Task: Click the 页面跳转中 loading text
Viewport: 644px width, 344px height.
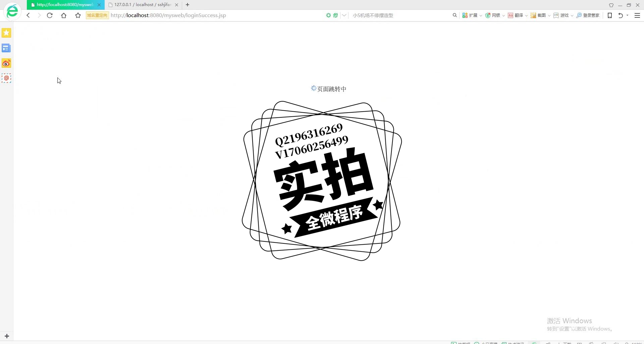Action: click(x=332, y=89)
